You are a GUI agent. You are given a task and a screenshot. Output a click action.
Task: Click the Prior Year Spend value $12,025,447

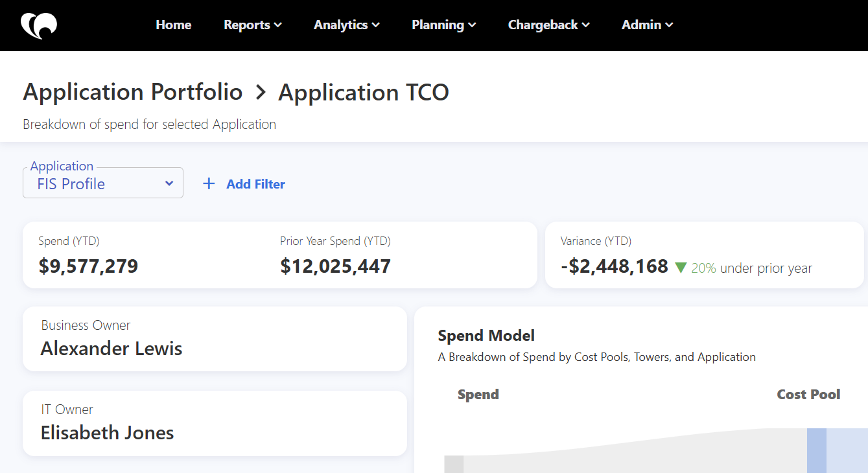(x=335, y=266)
